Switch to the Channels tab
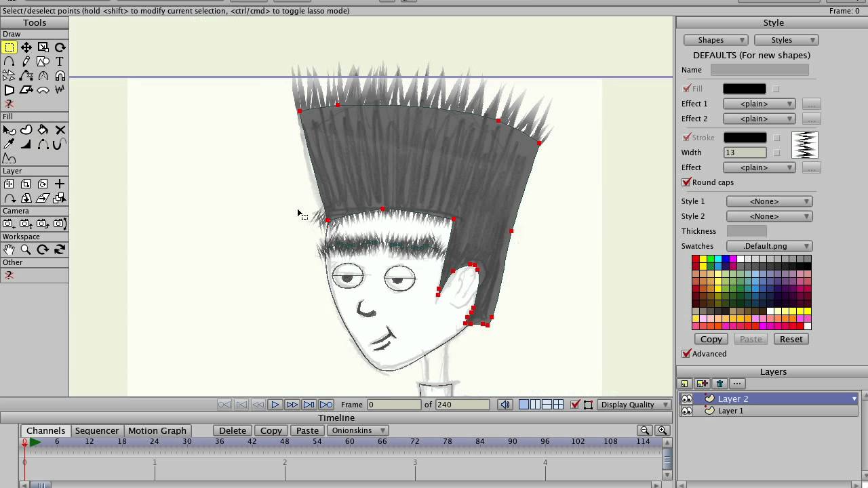Viewport: 868px width, 488px height. click(x=45, y=430)
